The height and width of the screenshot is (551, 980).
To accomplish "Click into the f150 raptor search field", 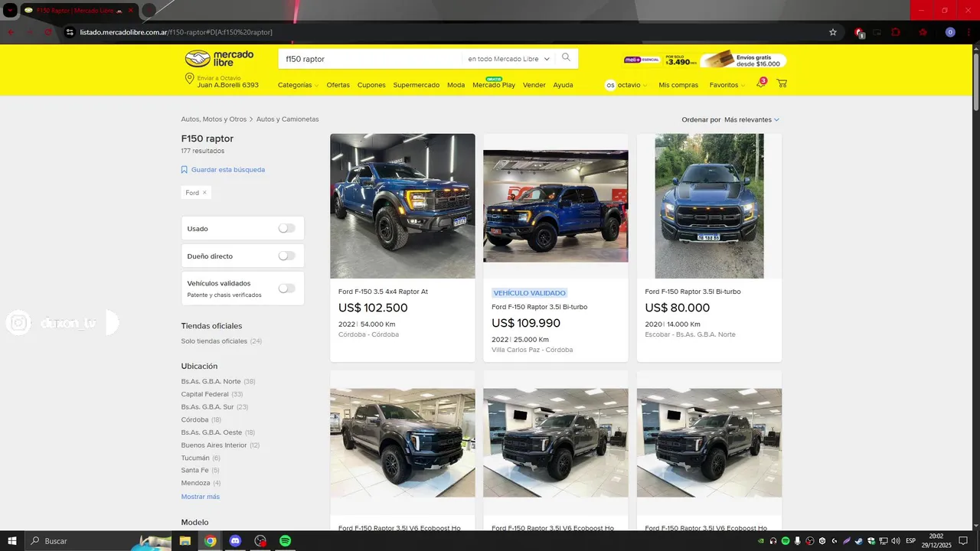I will point(371,59).
